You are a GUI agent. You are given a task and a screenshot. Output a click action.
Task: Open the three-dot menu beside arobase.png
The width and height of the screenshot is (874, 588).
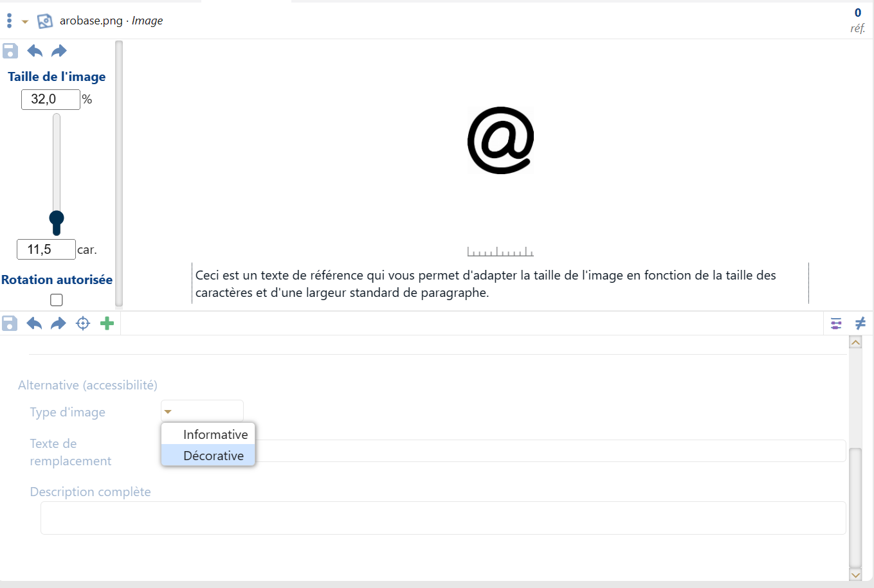[x=9, y=21]
